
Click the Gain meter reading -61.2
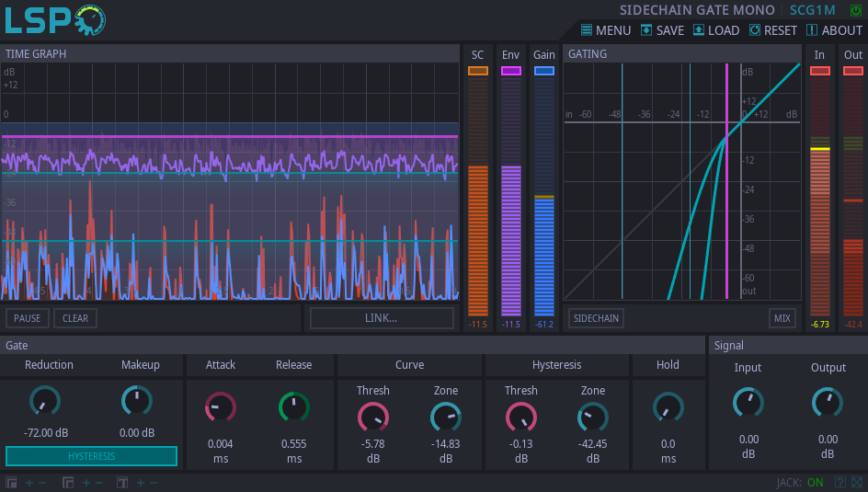(544, 325)
